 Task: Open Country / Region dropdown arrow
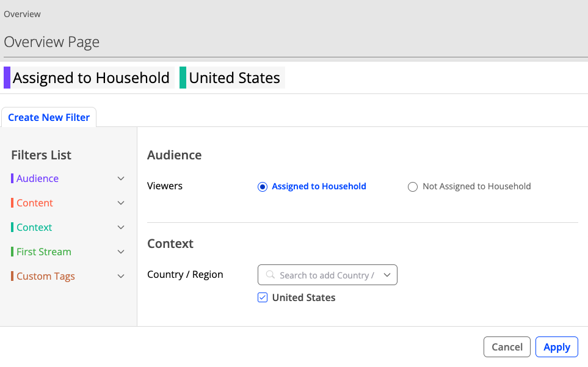tap(387, 275)
